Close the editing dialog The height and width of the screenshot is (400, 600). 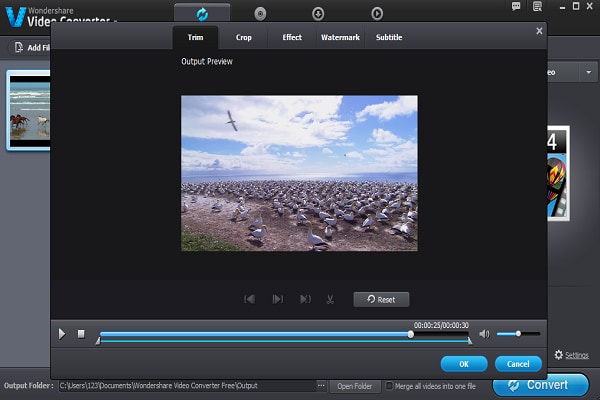click(x=539, y=31)
